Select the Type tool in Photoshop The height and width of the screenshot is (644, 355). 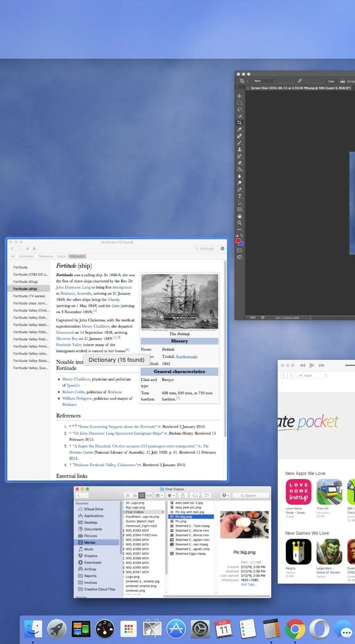point(239,196)
